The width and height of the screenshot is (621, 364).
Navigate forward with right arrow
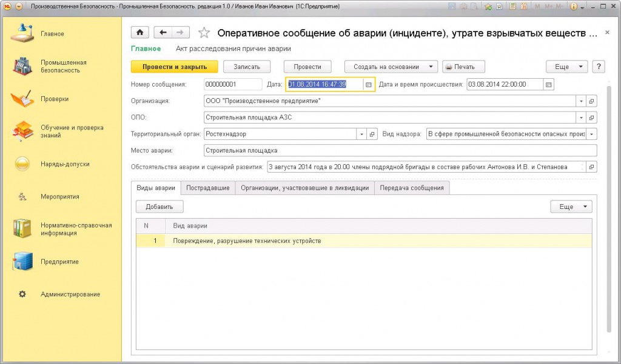pyautogui.click(x=180, y=33)
